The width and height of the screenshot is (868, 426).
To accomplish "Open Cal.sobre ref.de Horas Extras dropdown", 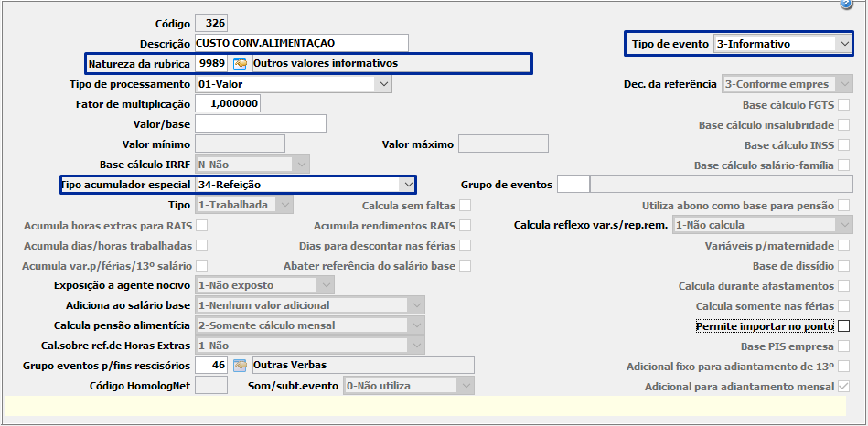I will pos(310,346).
